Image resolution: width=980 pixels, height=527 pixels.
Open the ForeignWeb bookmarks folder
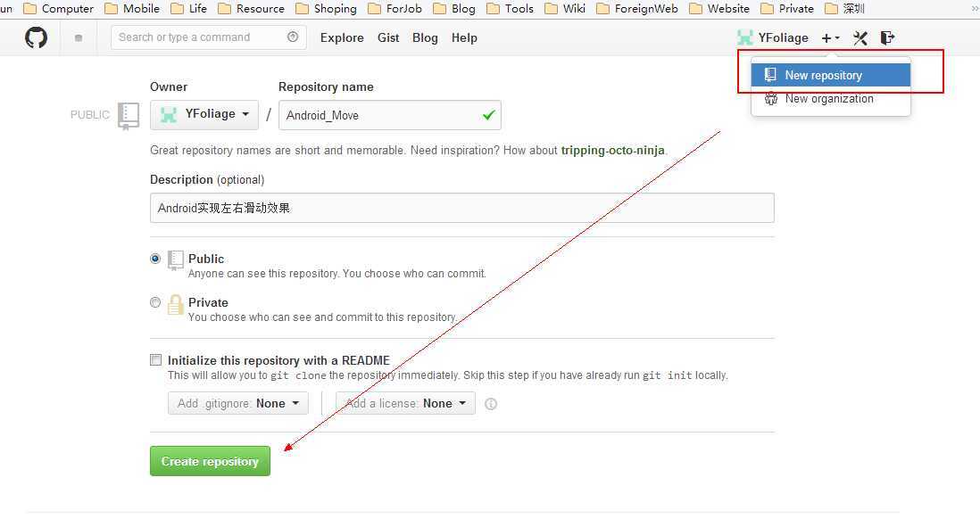pos(637,9)
